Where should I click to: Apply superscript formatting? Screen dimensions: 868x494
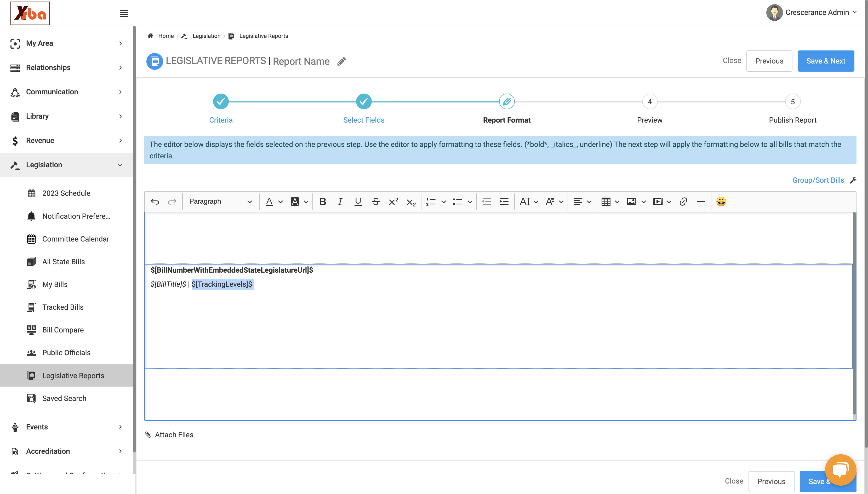pyautogui.click(x=393, y=202)
